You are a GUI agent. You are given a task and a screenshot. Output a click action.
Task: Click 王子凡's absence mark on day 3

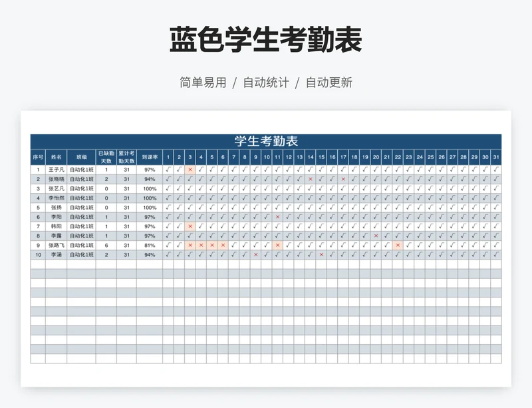(x=190, y=170)
